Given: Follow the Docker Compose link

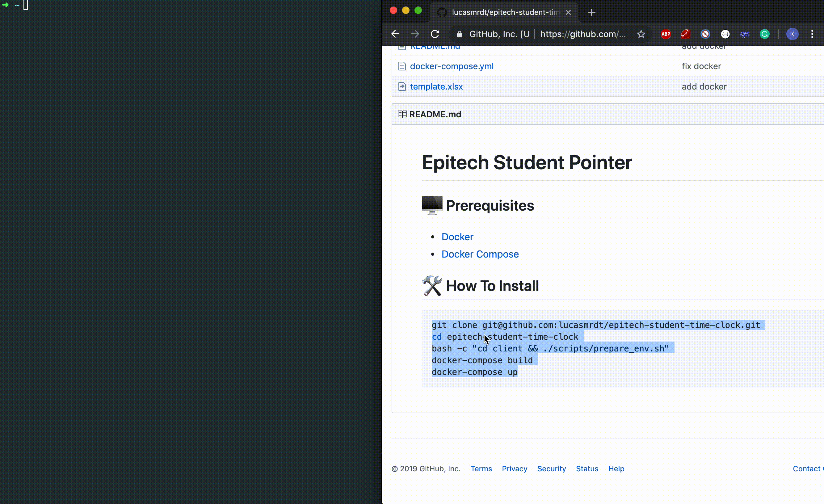Looking at the screenshot, I should 480,254.
